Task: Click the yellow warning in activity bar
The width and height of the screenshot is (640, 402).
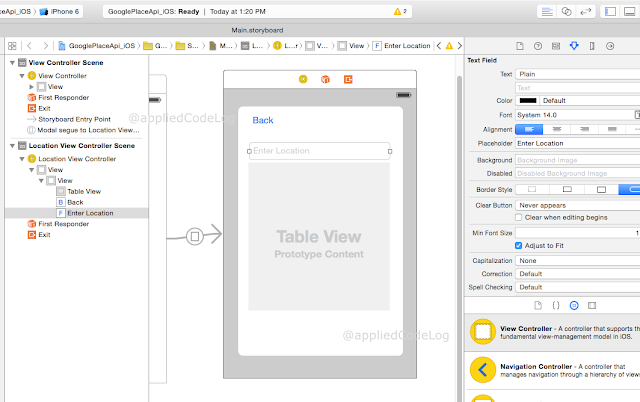Action: (x=400, y=11)
